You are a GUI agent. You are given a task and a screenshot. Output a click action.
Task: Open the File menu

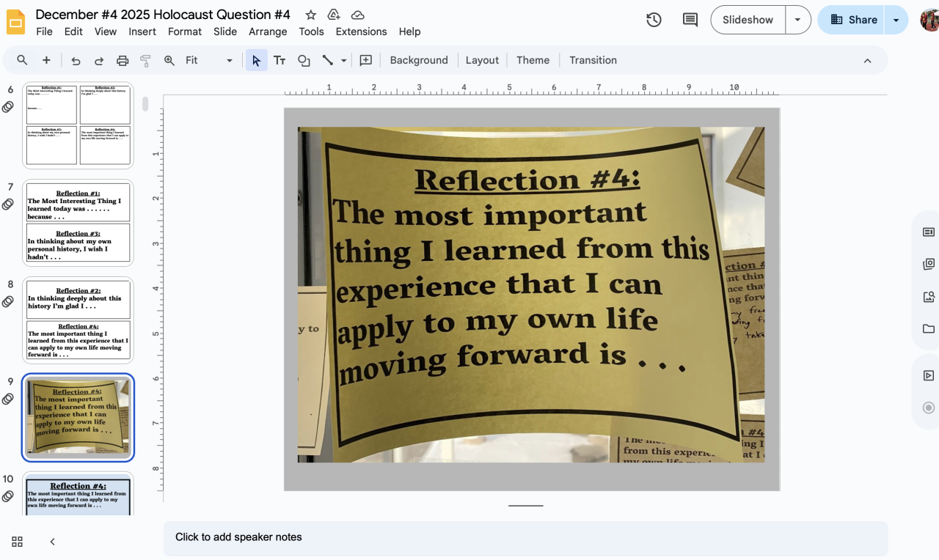[44, 32]
